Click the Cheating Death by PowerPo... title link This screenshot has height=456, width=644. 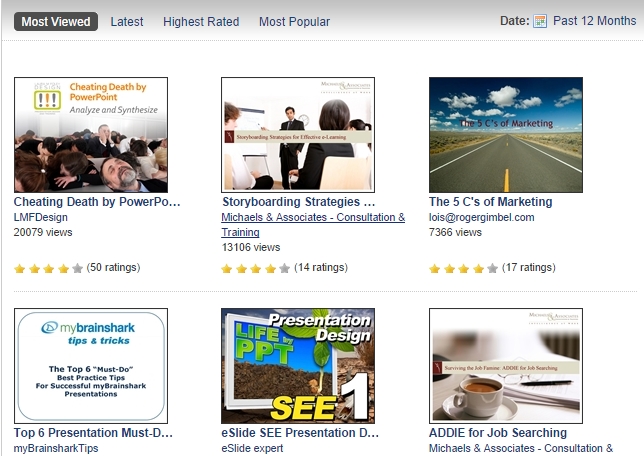pos(97,202)
